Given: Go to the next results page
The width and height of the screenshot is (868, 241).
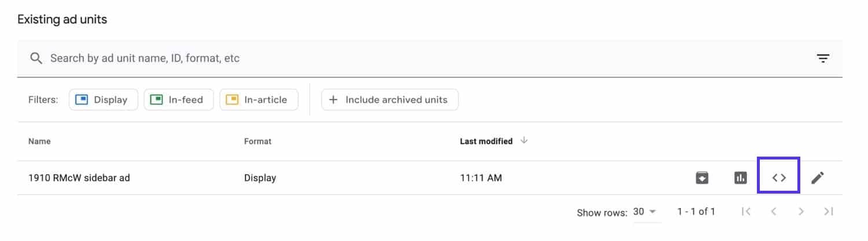Looking at the screenshot, I should pos(801,212).
